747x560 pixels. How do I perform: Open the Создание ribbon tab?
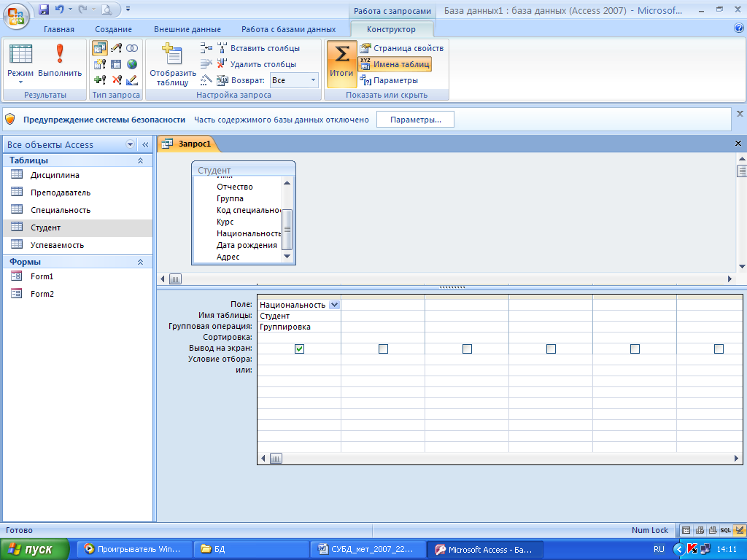[x=113, y=29]
